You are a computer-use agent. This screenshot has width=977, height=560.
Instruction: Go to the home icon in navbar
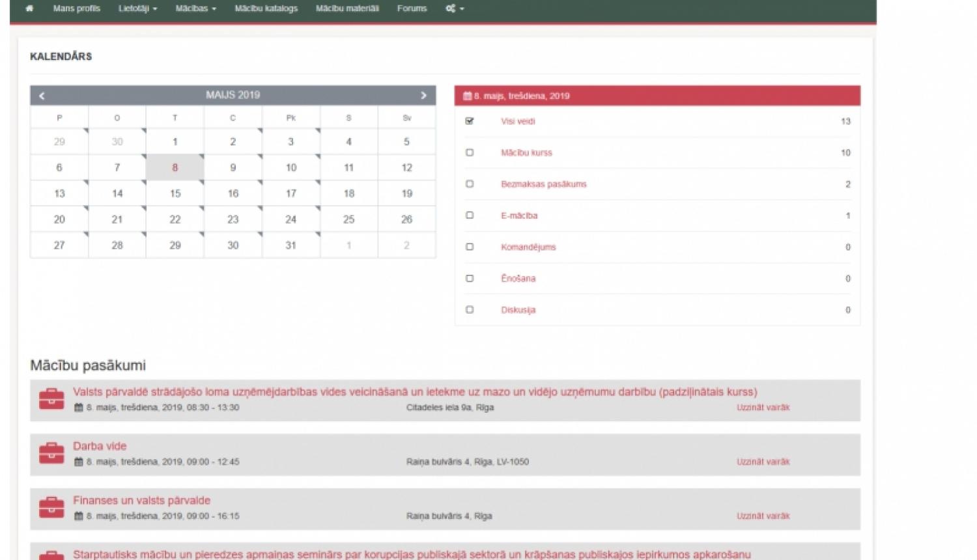point(29,8)
